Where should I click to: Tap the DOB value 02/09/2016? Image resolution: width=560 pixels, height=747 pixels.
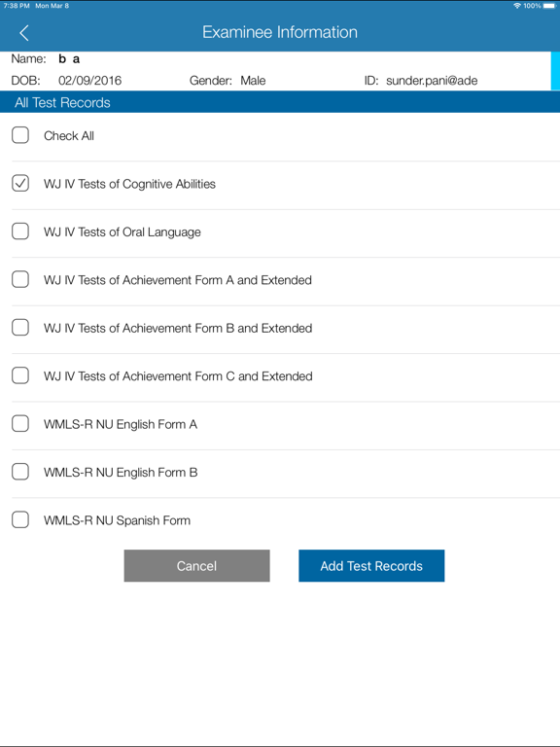(90, 81)
